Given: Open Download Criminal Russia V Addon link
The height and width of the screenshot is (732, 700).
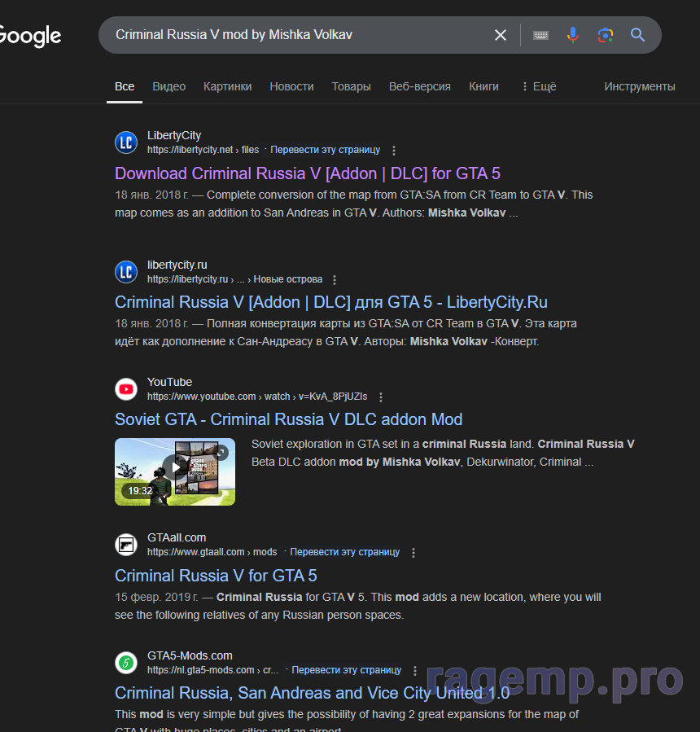Looking at the screenshot, I should click(307, 173).
